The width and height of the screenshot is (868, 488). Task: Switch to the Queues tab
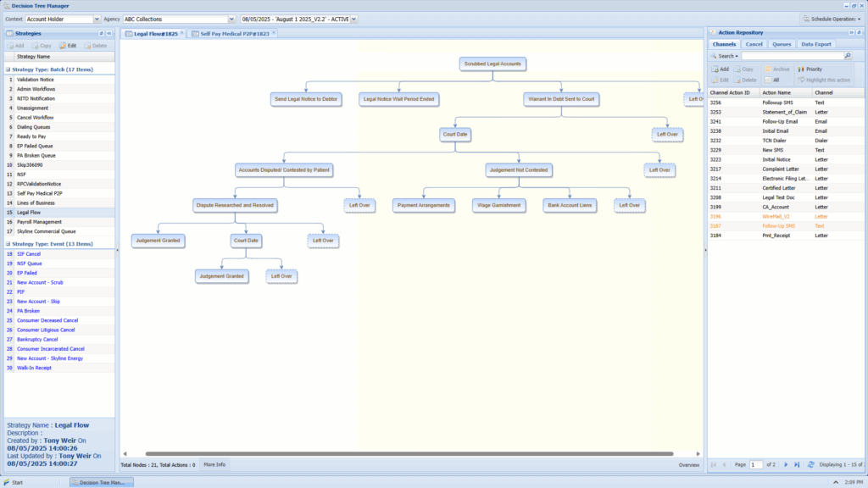(782, 44)
